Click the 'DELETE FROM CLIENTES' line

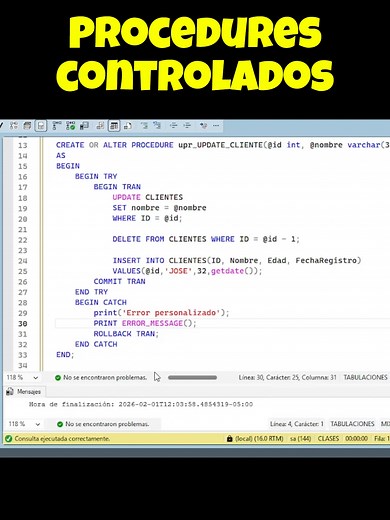click(206, 239)
